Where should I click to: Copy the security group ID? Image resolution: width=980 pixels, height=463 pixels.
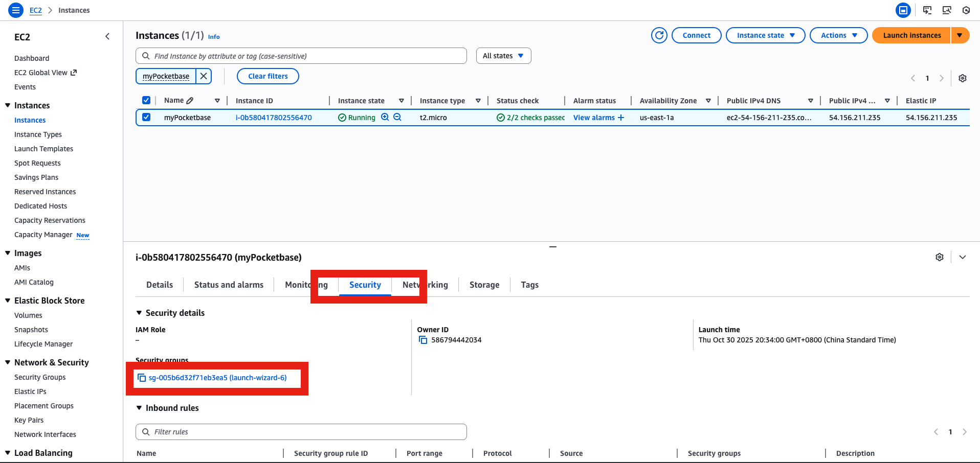141,378
